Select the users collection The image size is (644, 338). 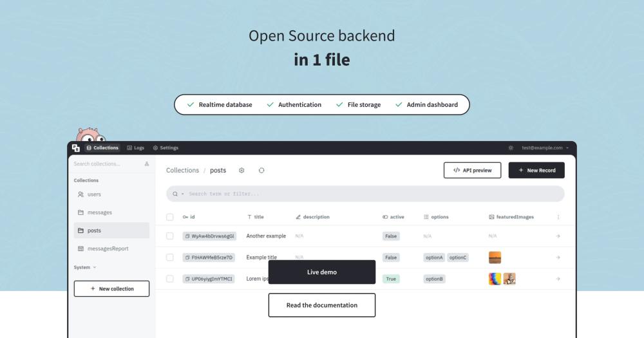tap(111, 194)
